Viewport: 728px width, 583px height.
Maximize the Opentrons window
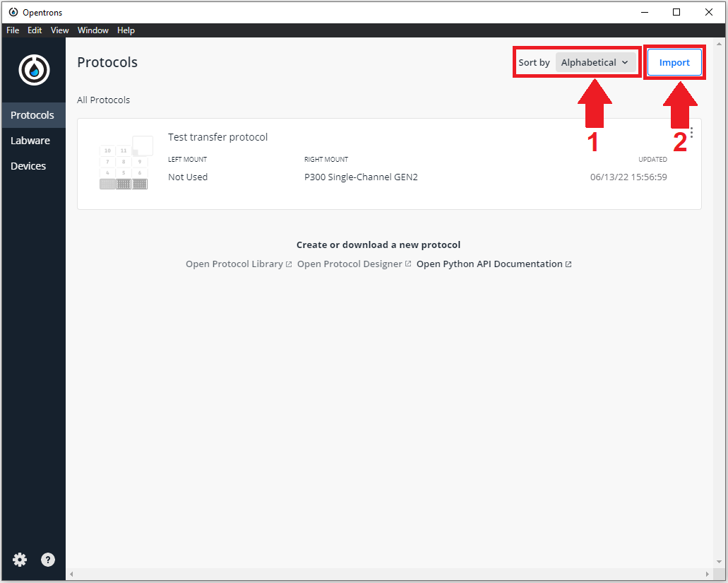[676, 12]
